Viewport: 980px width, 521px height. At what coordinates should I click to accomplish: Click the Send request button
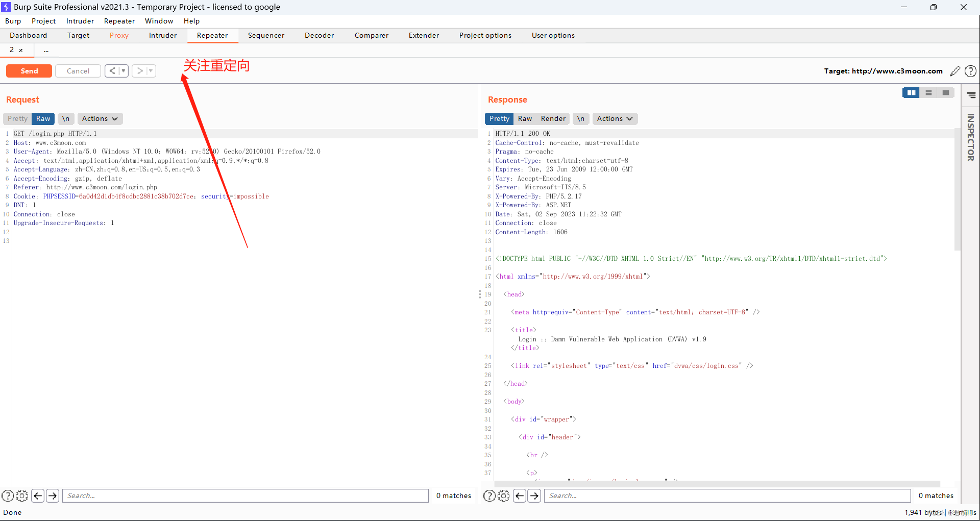click(29, 71)
